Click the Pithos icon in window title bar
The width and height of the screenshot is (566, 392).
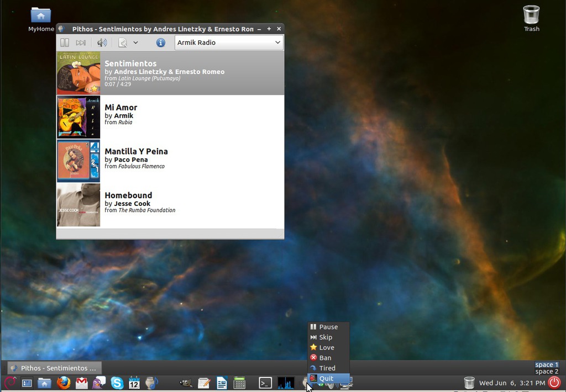click(61, 29)
